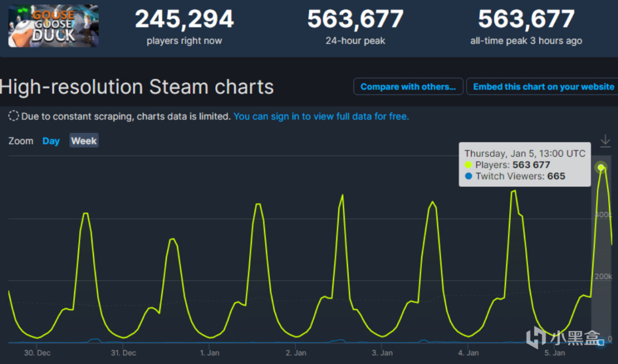This screenshot has height=364, width=618.
Task: Click the dashed circle limited-data icon
Action: (x=14, y=116)
